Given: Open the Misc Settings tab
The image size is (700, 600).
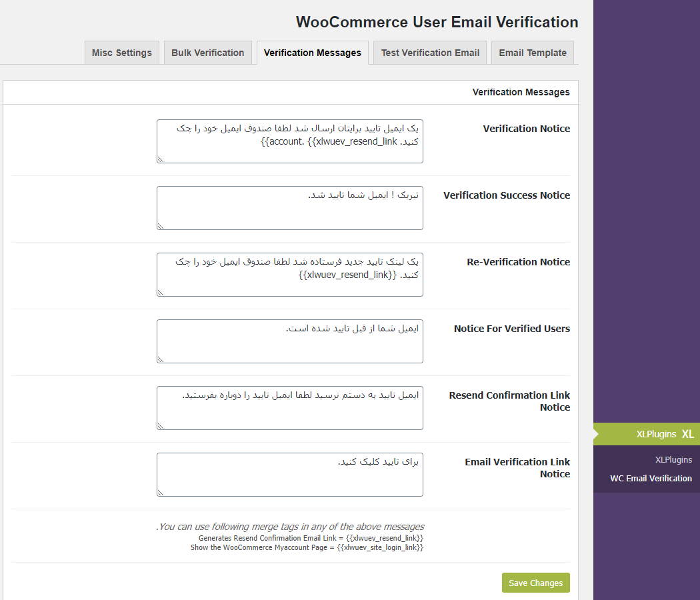Looking at the screenshot, I should pos(122,53).
